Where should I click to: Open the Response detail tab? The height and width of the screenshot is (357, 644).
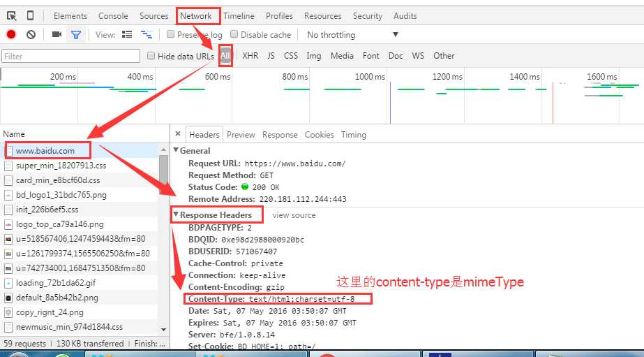[x=280, y=135]
